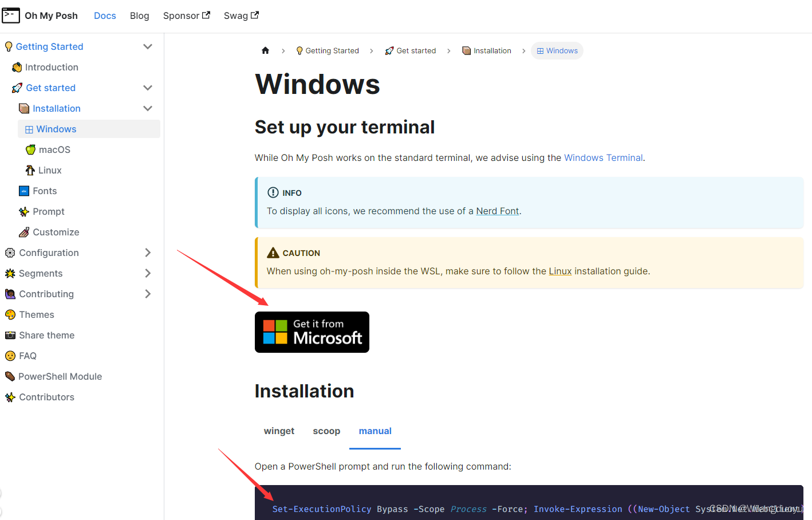
Task: Click the gear Configuration icon
Action: [x=10, y=253]
